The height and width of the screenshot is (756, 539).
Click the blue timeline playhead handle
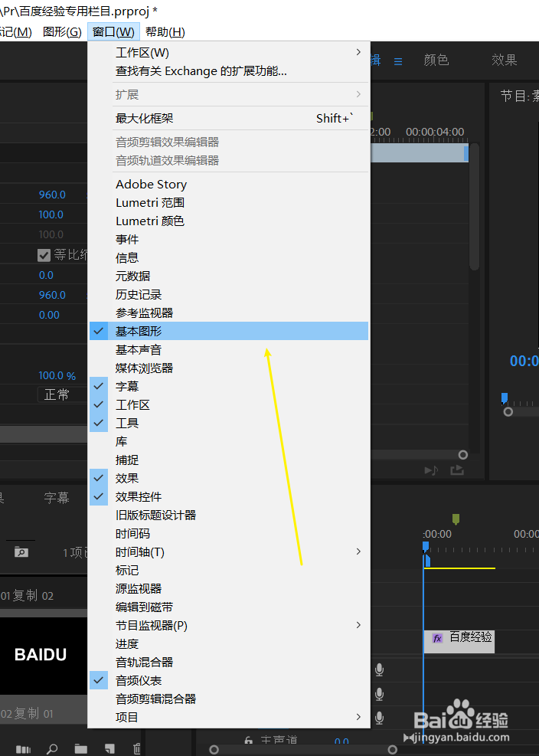[426, 546]
